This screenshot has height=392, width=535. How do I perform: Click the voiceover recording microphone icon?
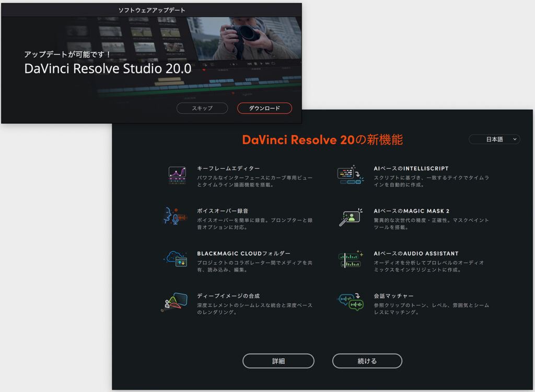pos(175,217)
